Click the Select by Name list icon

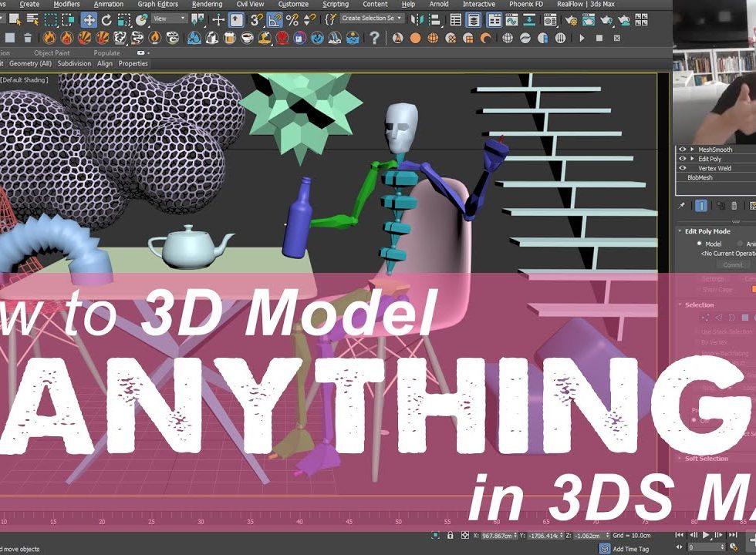[x=32, y=20]
